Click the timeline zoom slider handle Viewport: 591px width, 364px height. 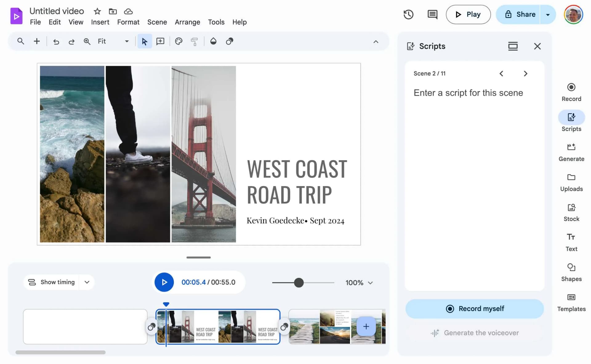coord(299,282)
